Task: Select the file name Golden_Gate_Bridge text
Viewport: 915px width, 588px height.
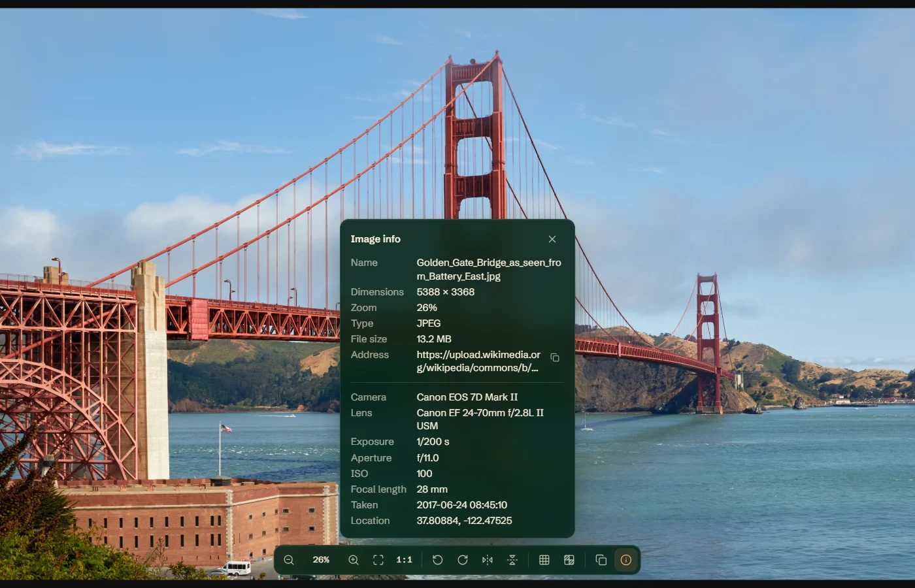Action: (489, 269)
